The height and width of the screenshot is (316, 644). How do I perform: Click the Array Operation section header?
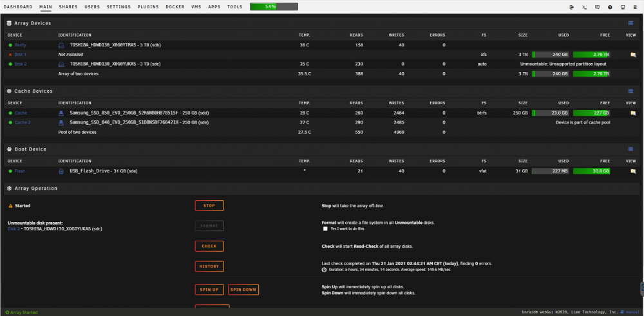[x=322, y=189]
